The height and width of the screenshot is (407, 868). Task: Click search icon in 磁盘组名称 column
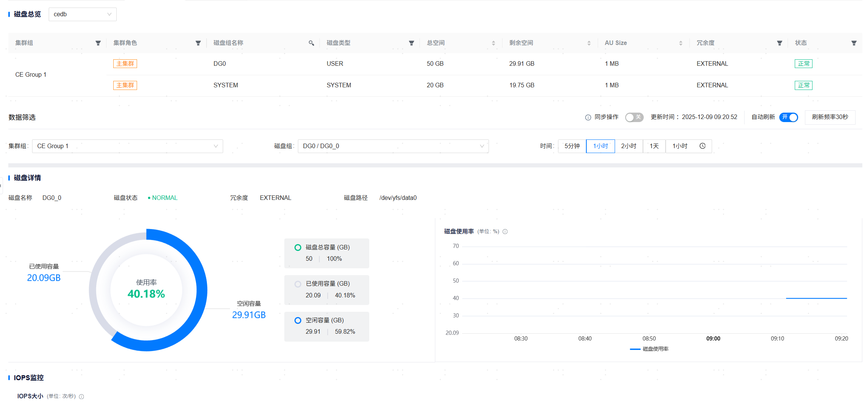(x=311, y=43)
